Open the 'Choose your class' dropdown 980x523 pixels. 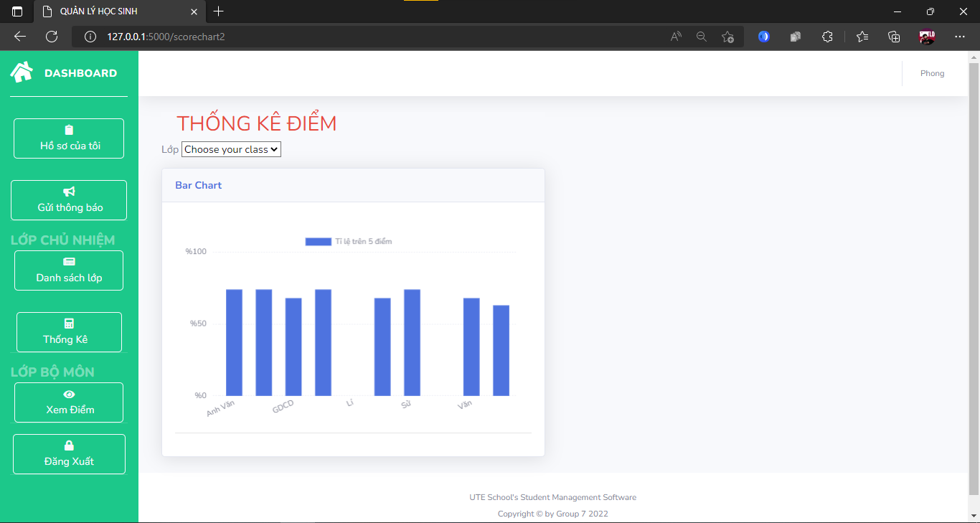(231, 149)
